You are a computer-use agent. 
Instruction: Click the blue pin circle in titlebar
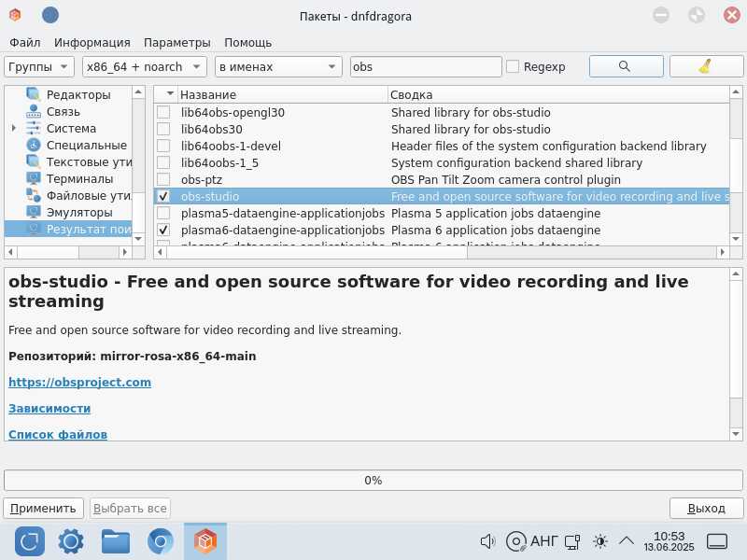(50, 15)
